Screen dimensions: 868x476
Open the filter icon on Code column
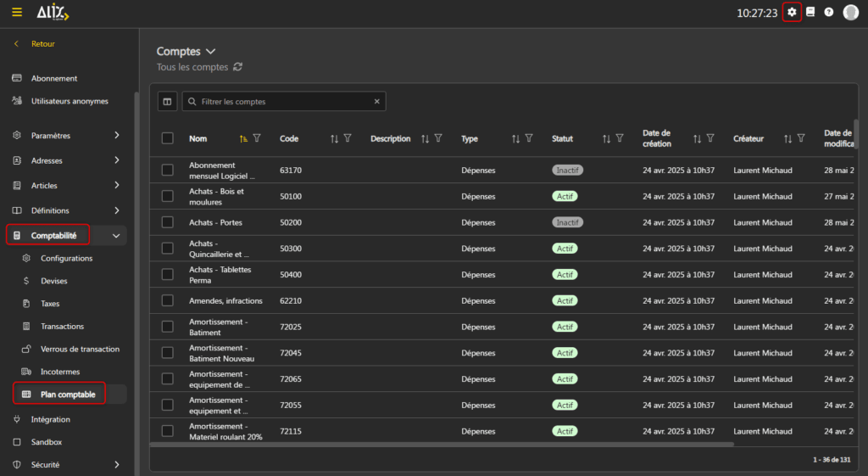pyautogui.click(x=348, y=138)
